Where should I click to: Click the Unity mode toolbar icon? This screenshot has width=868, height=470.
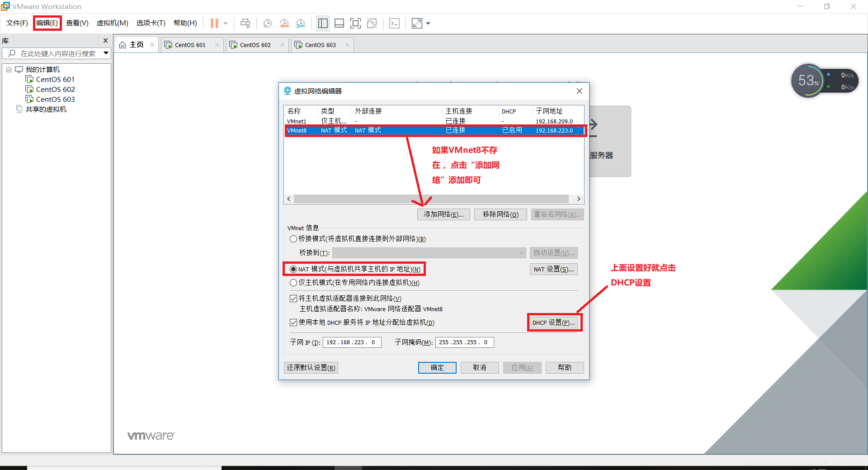click(x=372, y=23)
